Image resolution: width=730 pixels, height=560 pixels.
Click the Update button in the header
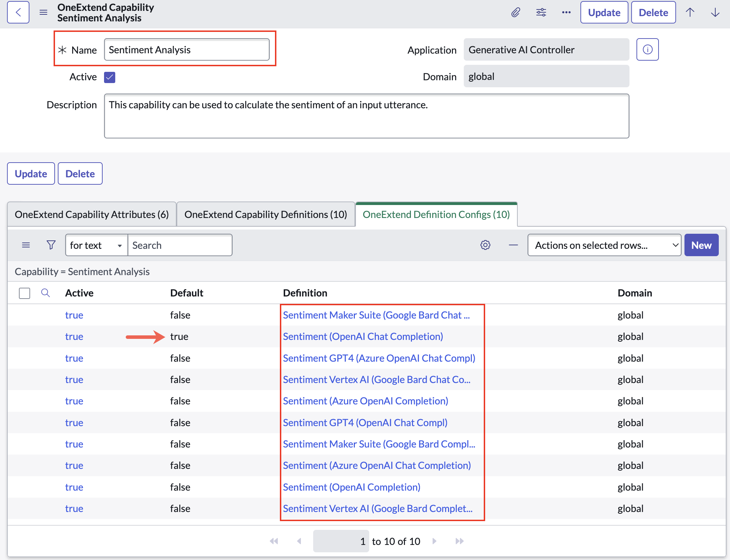click(604, 13)
